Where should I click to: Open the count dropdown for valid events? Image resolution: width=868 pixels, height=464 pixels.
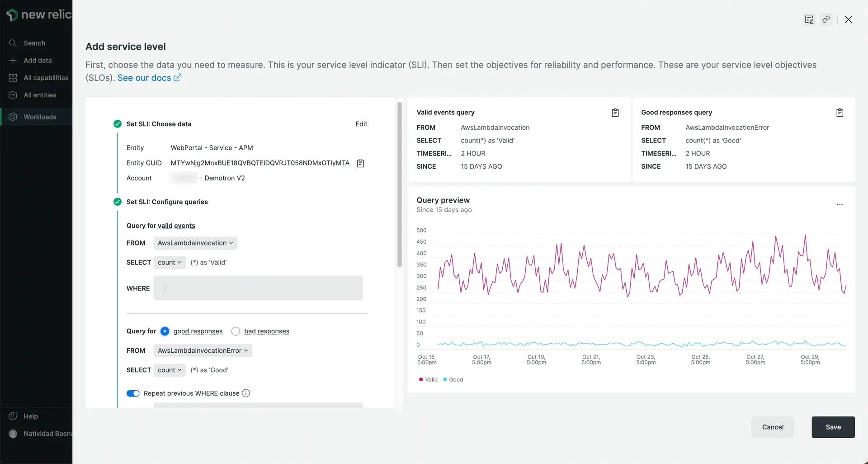[170, 262]
